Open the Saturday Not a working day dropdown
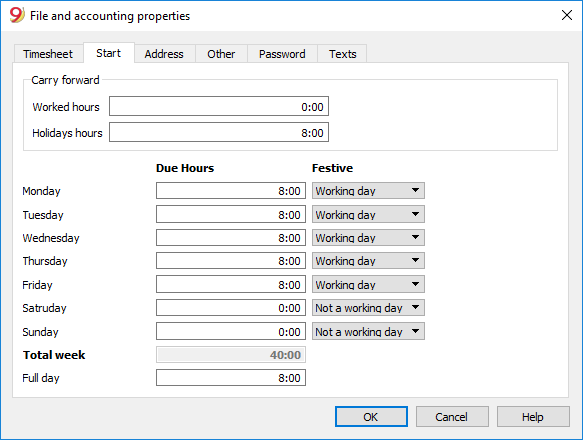This screenshot has width=583, height=441. (x=368, y=308)
